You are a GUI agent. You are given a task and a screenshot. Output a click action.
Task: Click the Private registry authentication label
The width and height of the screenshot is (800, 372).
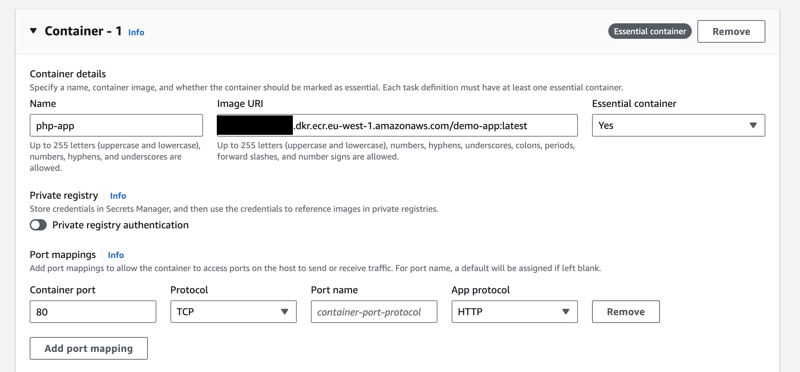[x=120, y=225]
